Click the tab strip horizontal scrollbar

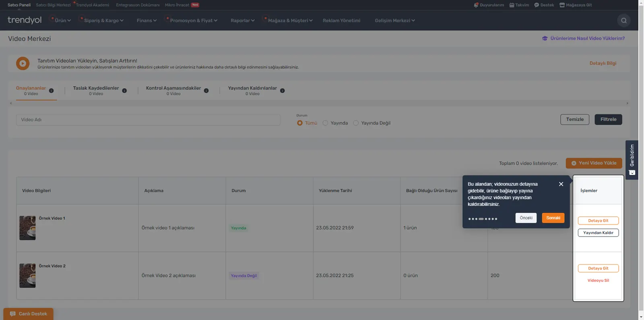point(319,103)
